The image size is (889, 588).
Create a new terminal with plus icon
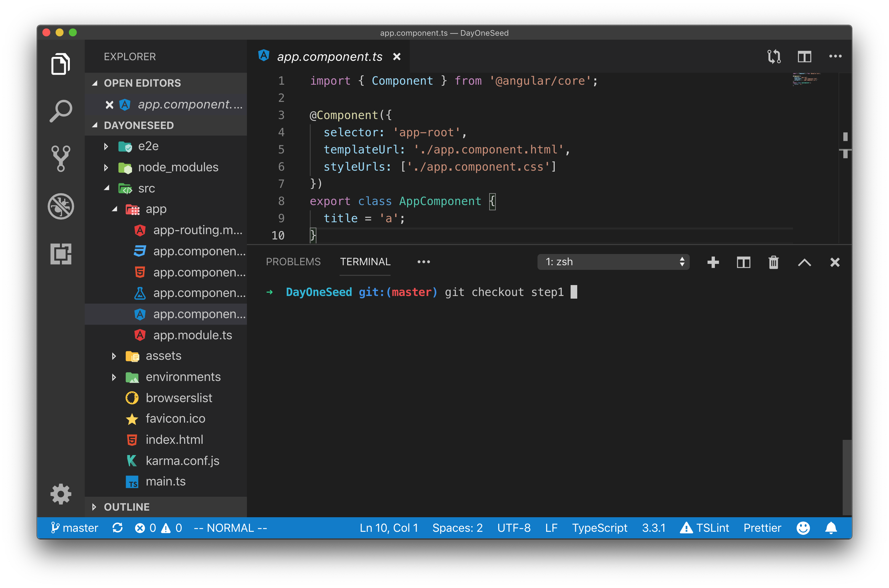713,262
